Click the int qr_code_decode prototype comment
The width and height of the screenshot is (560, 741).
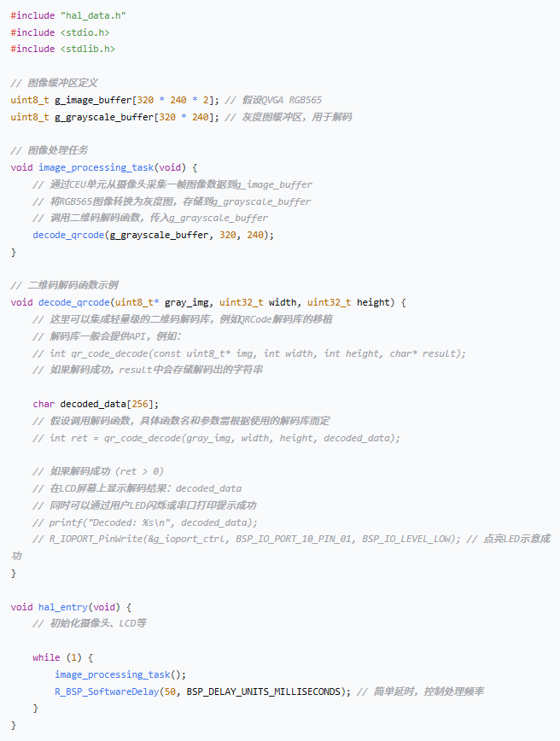249,353
